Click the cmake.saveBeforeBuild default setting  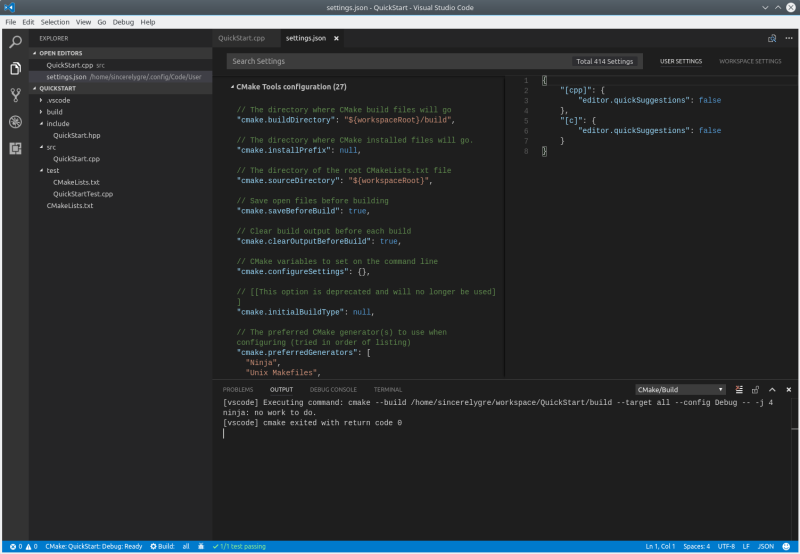click(303, 211)
